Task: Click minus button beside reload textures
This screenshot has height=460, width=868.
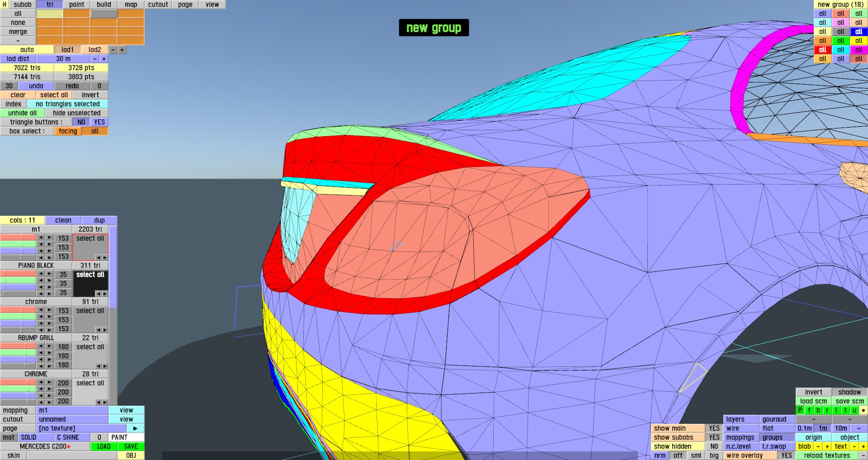Action: point(863,455)
